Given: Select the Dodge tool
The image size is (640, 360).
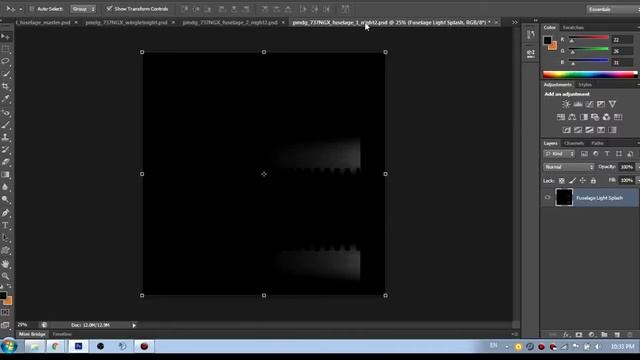Looking at the screenshot, I should coord(5,200).
